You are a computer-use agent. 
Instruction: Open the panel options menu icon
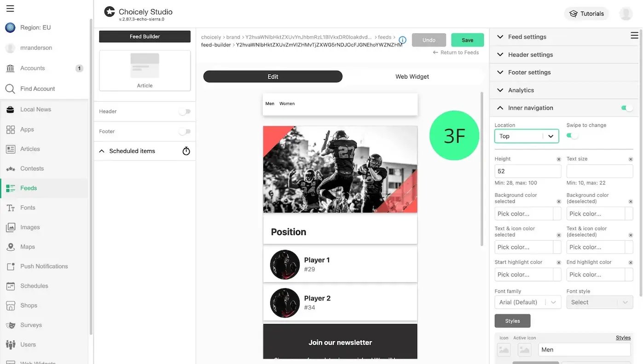coord(634,35)
